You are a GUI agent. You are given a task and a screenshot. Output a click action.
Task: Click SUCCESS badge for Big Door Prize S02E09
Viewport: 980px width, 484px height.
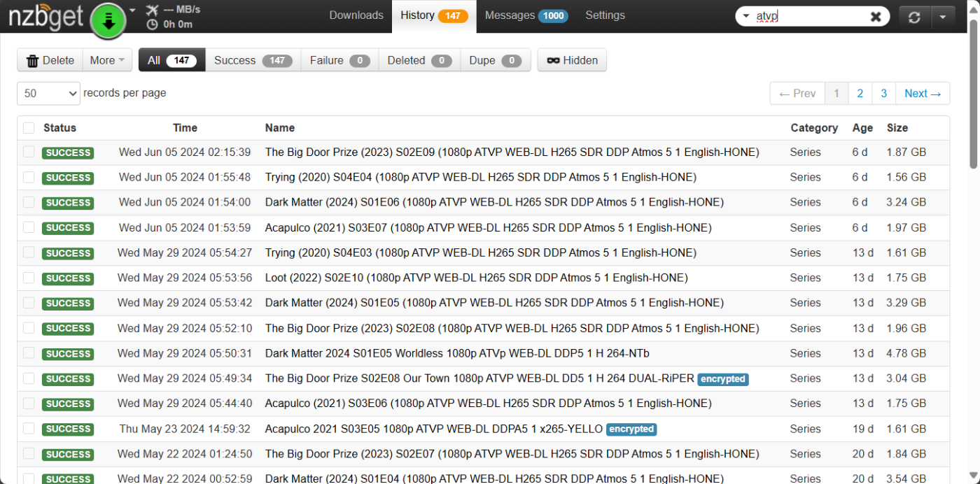(68, 152)
